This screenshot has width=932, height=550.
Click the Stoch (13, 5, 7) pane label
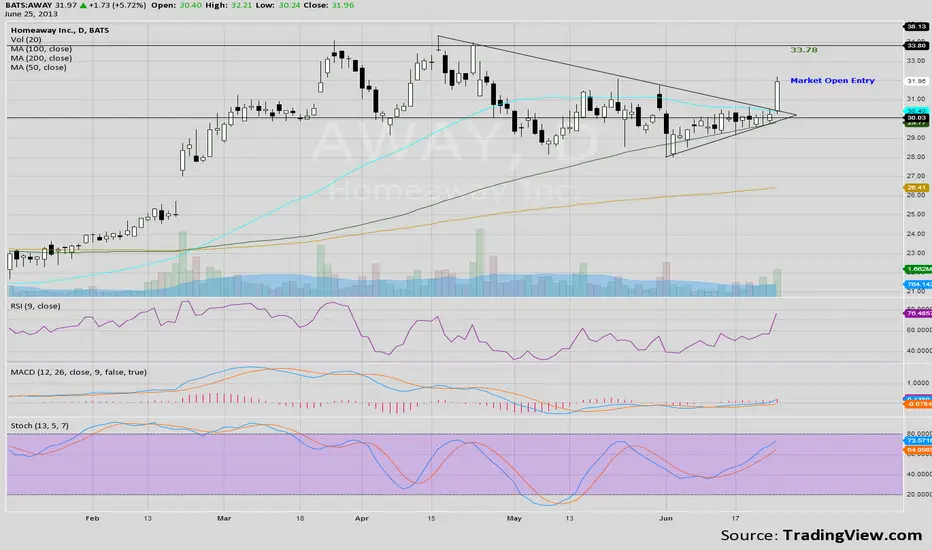click(x=39, y=425)
